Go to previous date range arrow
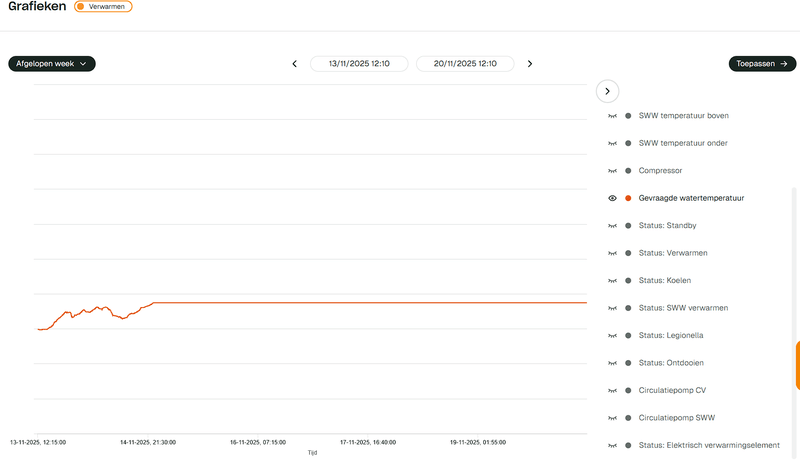Viewport: 800px width, 465px height. pos(295,64)
